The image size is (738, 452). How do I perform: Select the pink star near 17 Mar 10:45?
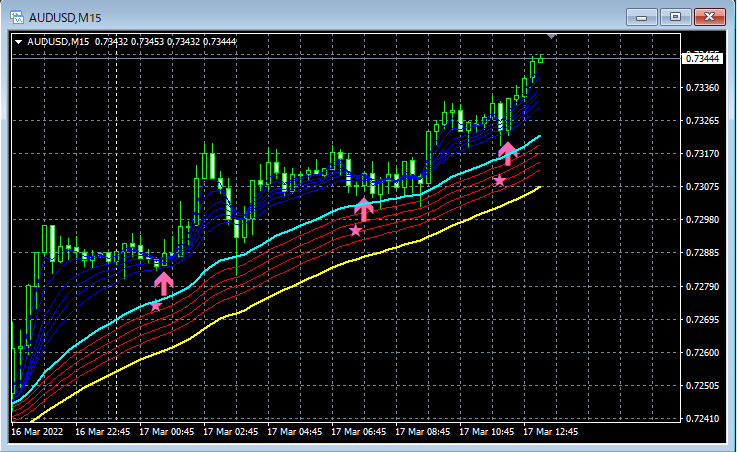pos(499,180)
